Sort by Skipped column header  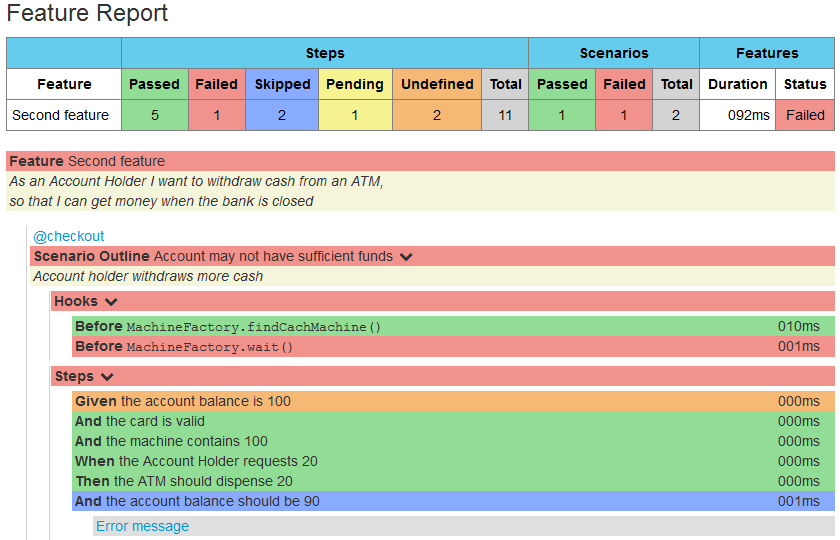coord(282,84)
